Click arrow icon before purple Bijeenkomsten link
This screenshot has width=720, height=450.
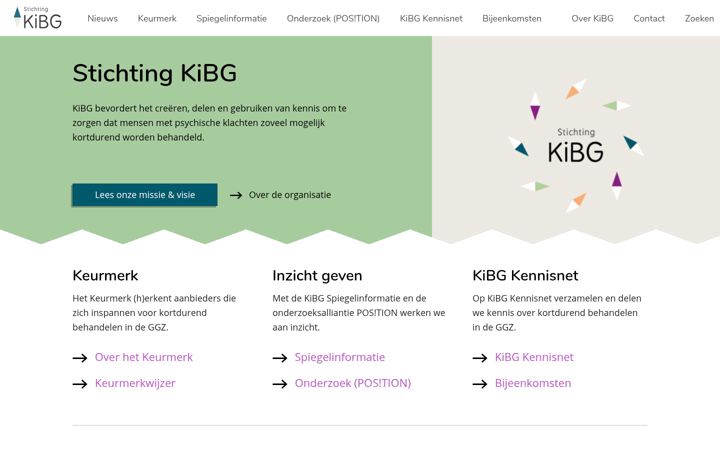click(480, 384)
